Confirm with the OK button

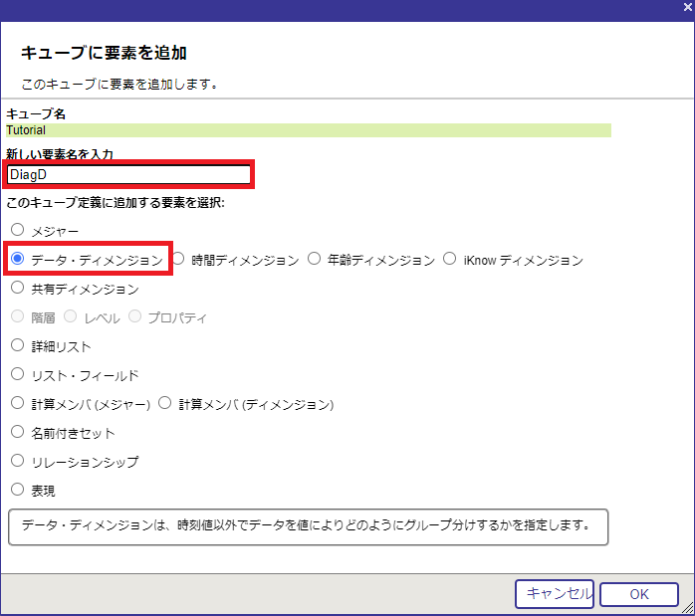638,594
